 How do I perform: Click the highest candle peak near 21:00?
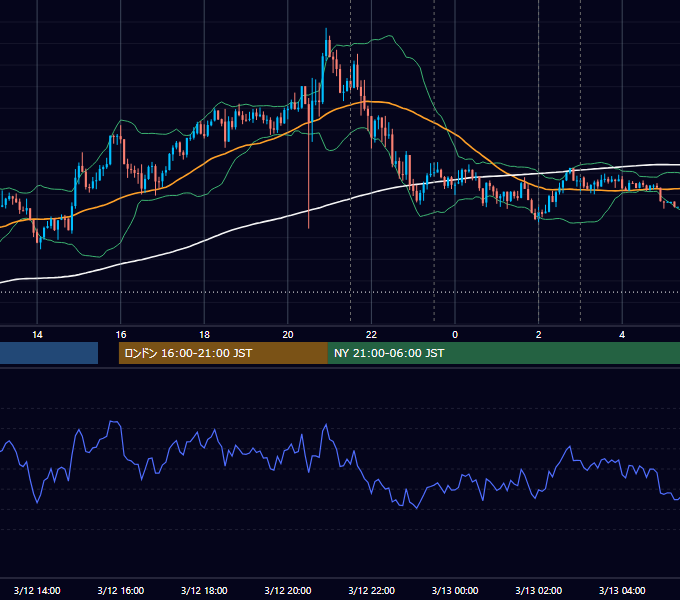(326, 42)
